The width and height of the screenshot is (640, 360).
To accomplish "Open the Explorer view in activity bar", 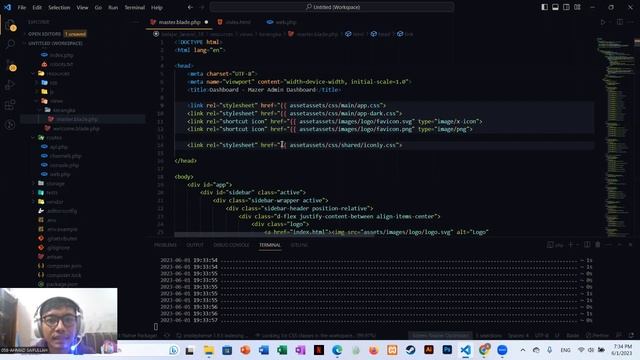I will pyautogui.click(x=11, y=25).
